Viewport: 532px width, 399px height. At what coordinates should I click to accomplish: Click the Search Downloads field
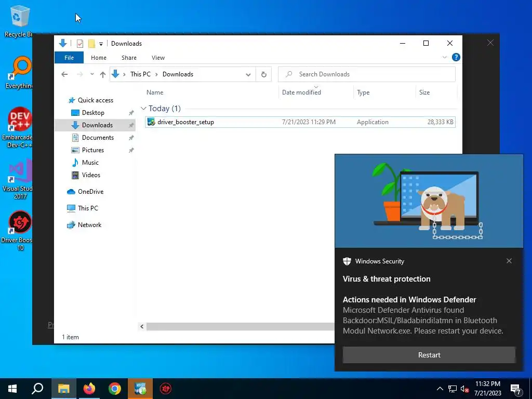366,74
